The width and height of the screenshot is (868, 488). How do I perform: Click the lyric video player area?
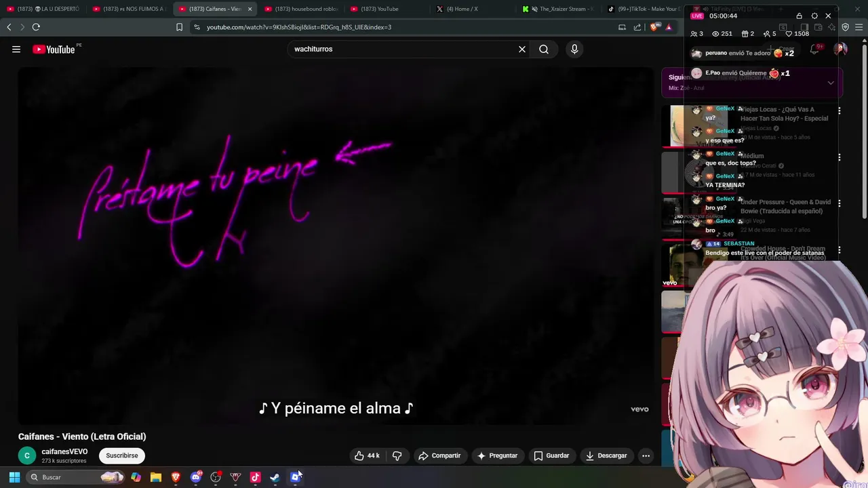point(336,245)
